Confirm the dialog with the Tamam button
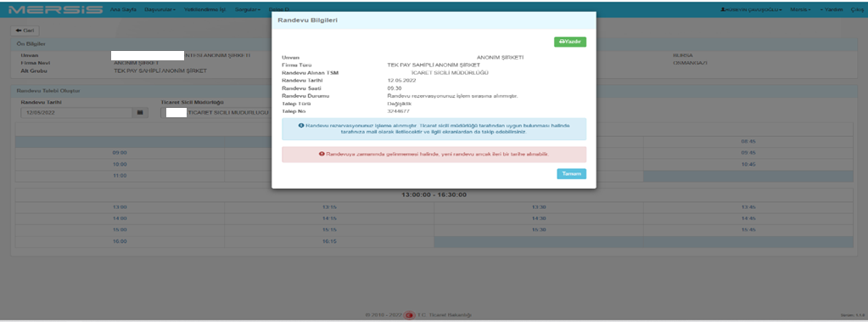The height and width of the screenshot is (322, 868). (571, 174)
